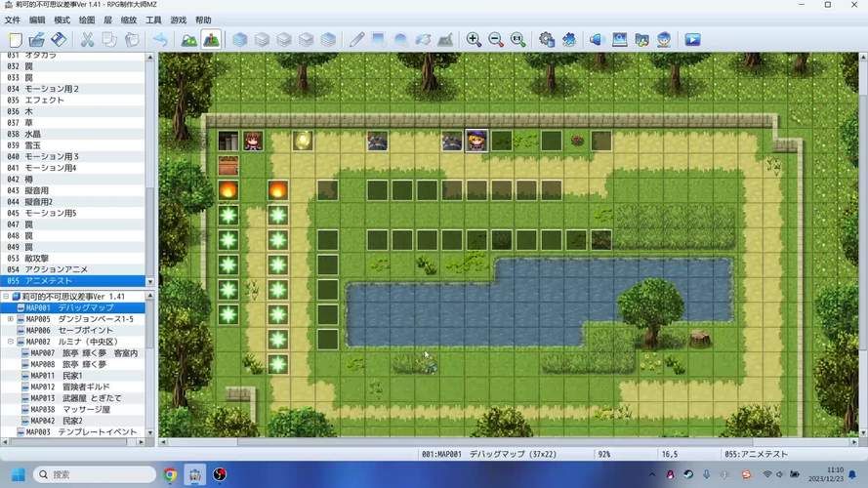Screen dimensions: 868x488
Task: Open the Plugin Manager puzzle icon
Action: (569, 40)
